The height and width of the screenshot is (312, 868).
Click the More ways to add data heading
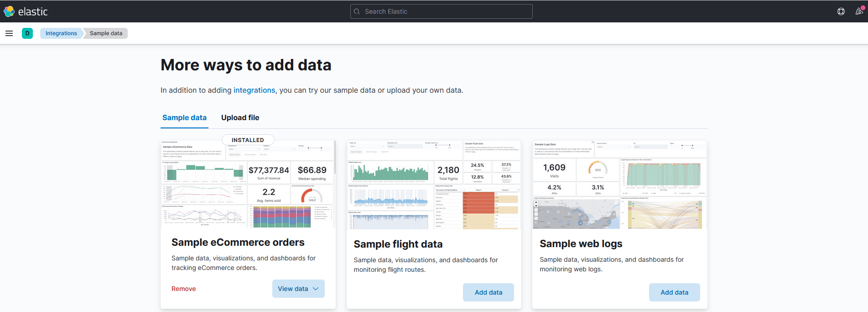pyautogui.click(x=246, y=65)
